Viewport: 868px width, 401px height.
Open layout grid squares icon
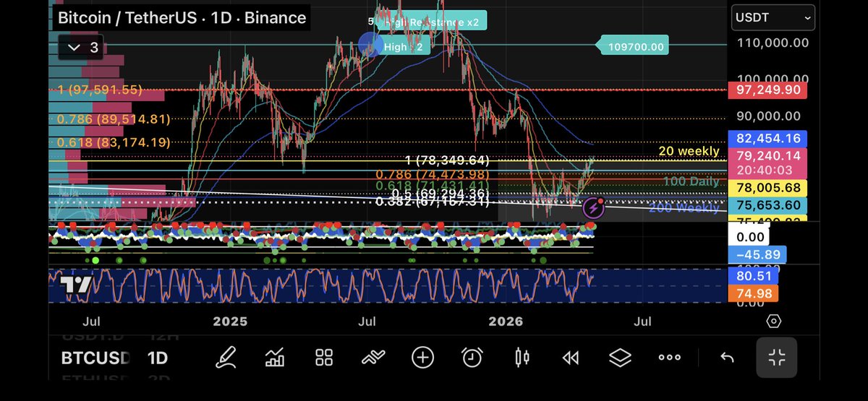(323, 357)
